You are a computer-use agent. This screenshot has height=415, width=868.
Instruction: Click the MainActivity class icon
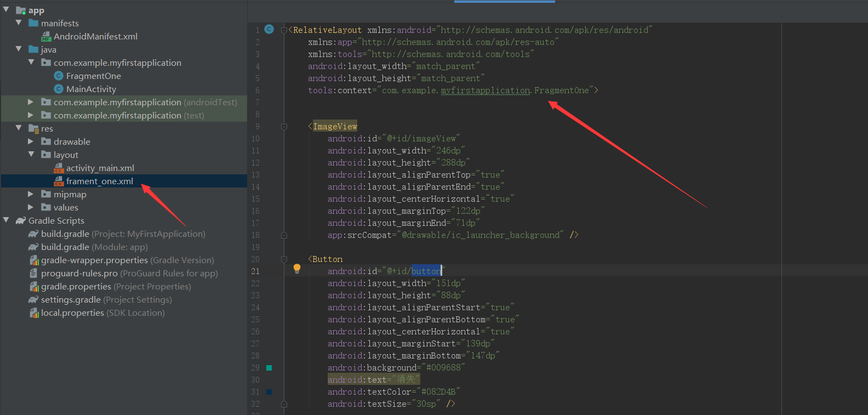pos(59,89)
